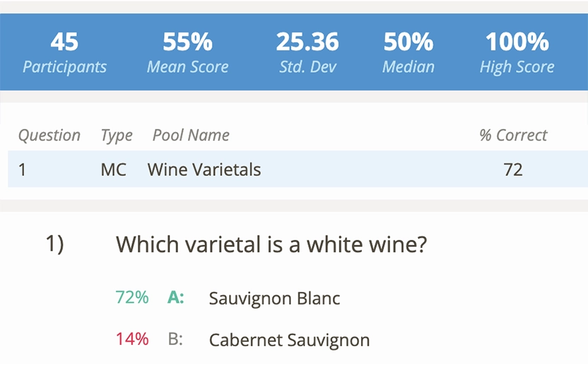Select the Sauvignon Blanc answer option
Viewport: 588px width, 366px height.
pyautogui.click(x=274, y=298)
